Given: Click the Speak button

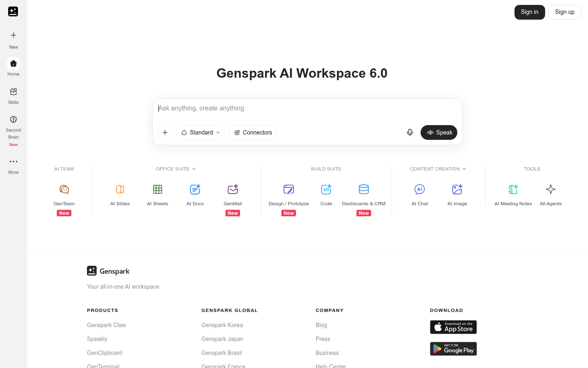Looking at the screenshot, I should (439, 132).
